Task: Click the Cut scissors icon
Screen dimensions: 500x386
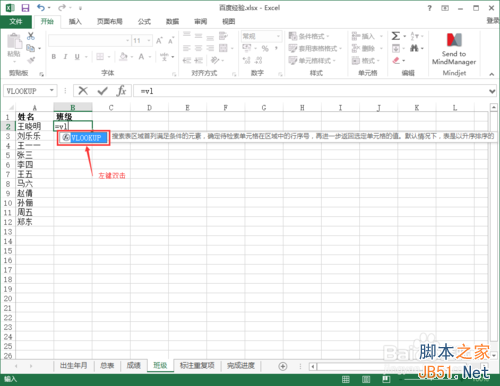Action: (x=31, y=36)
